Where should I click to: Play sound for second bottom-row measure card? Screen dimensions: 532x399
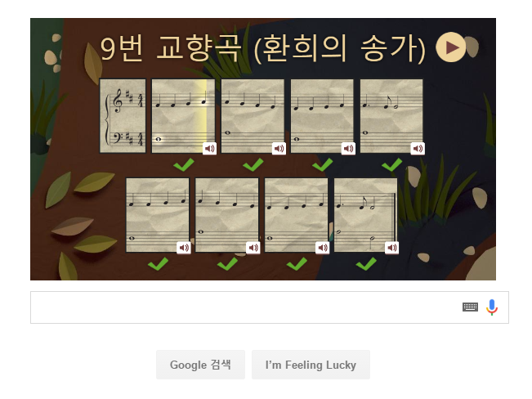(x=253, y=248)
